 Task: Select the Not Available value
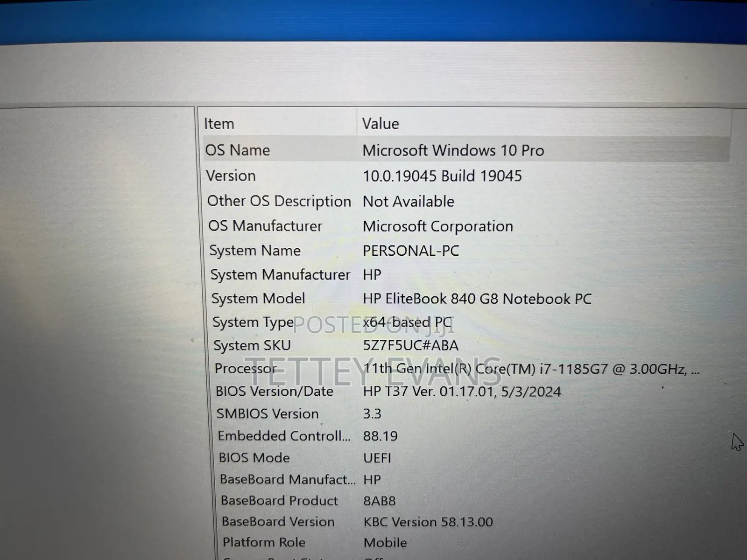[409, 201]
